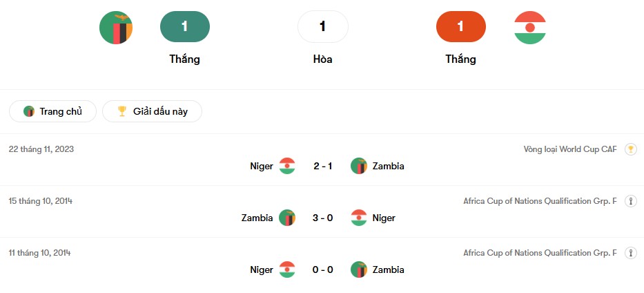The height and width of the screenshot is (293, 644).
Task: Open Vòng loại World Cup CAF link
Action: [x=570, y=149]
